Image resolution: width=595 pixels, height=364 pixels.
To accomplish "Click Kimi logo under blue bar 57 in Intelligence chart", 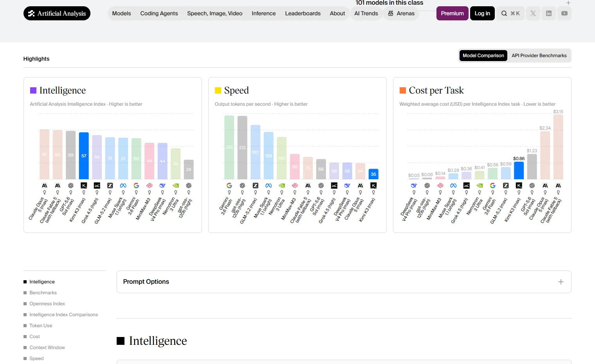I will [84, 186].
